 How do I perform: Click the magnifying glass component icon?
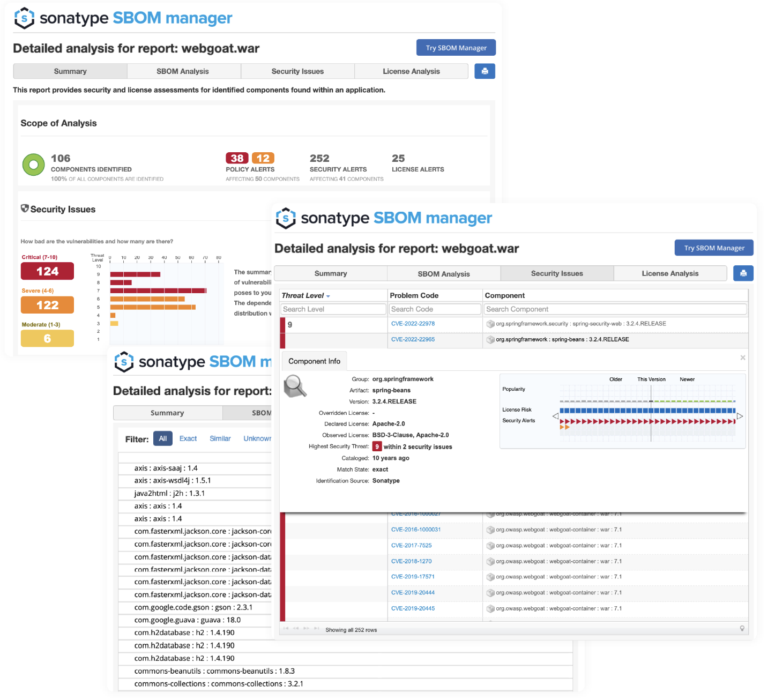pyautogui.click(x=295, y=386)
